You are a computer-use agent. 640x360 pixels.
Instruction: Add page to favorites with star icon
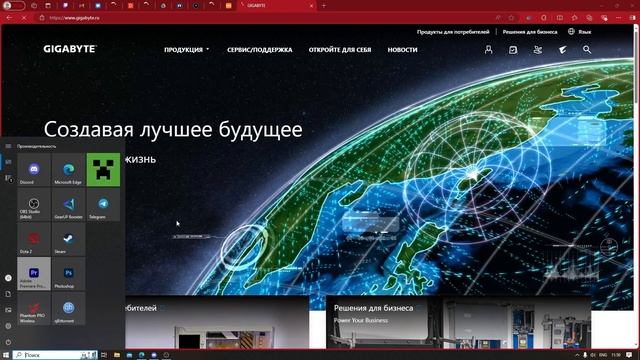[511, 18]
